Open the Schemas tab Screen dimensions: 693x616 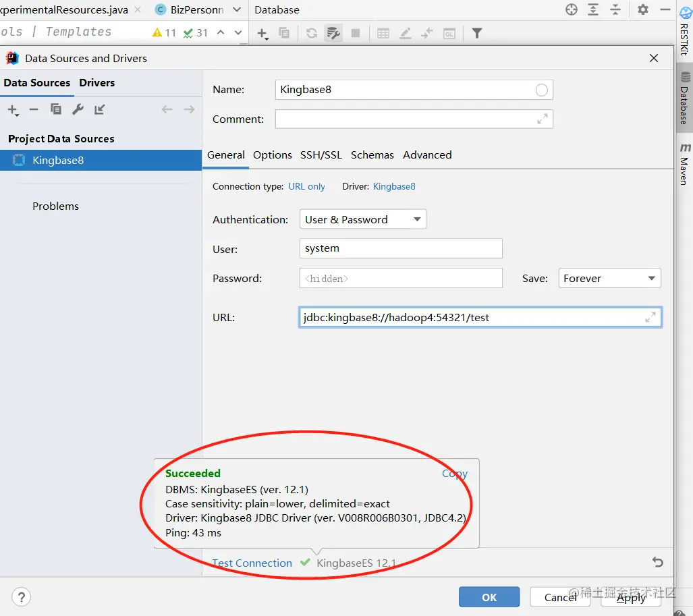click(372, 155)
